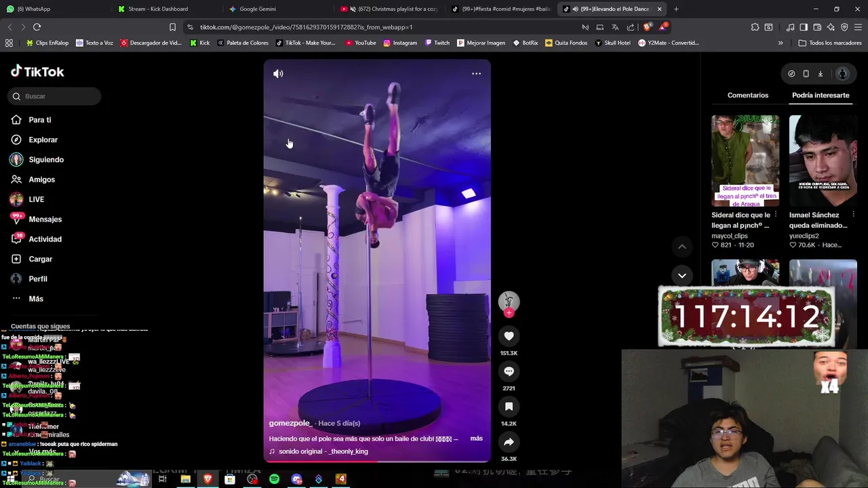Open the browser extensions puzzle icon

click(755, 27)
